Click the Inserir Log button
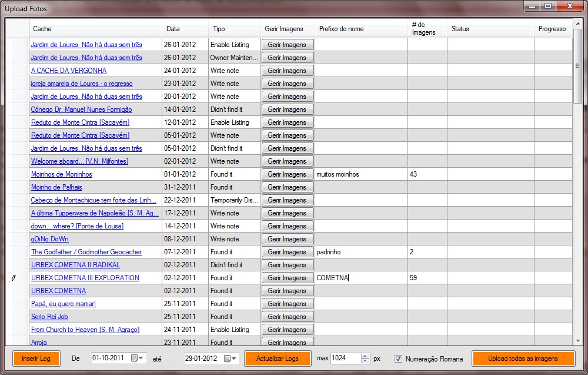588x375 pixels. click(x=36, y=359)
